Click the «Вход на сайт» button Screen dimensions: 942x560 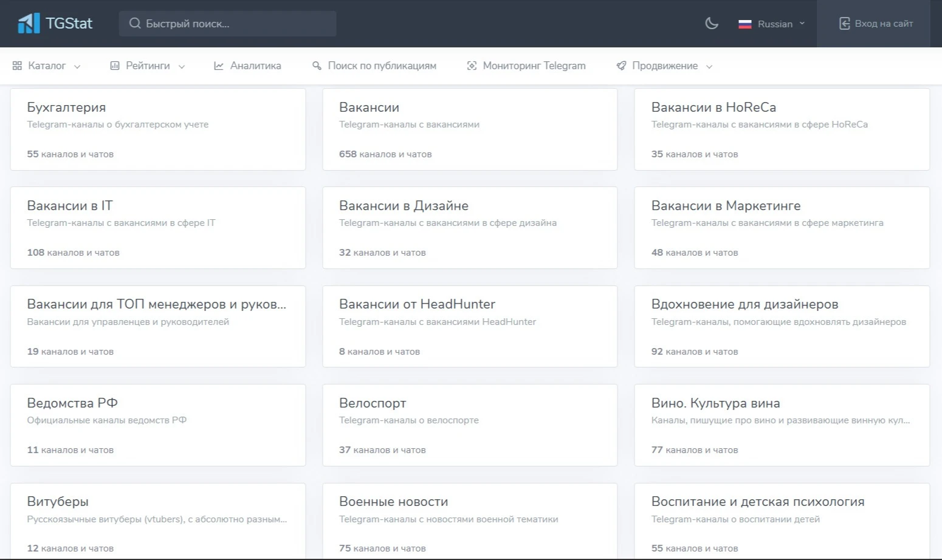pyautogui.click(x=873, y=24)
